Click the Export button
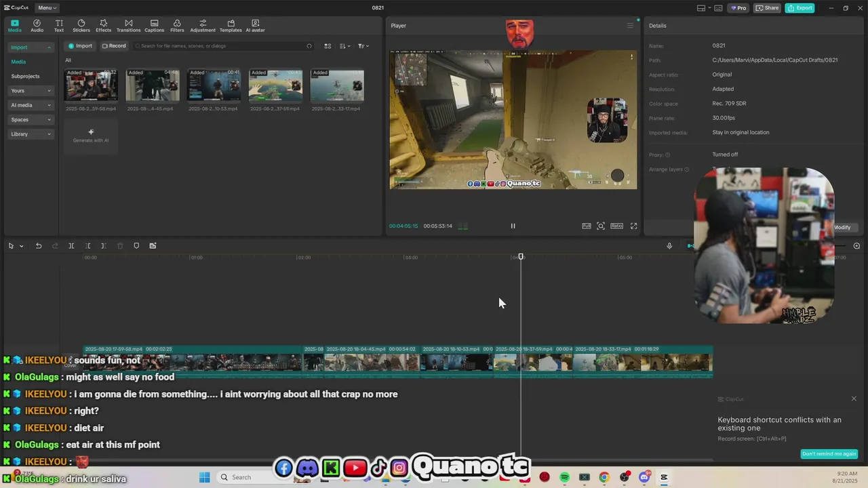 tap(800, 8)
